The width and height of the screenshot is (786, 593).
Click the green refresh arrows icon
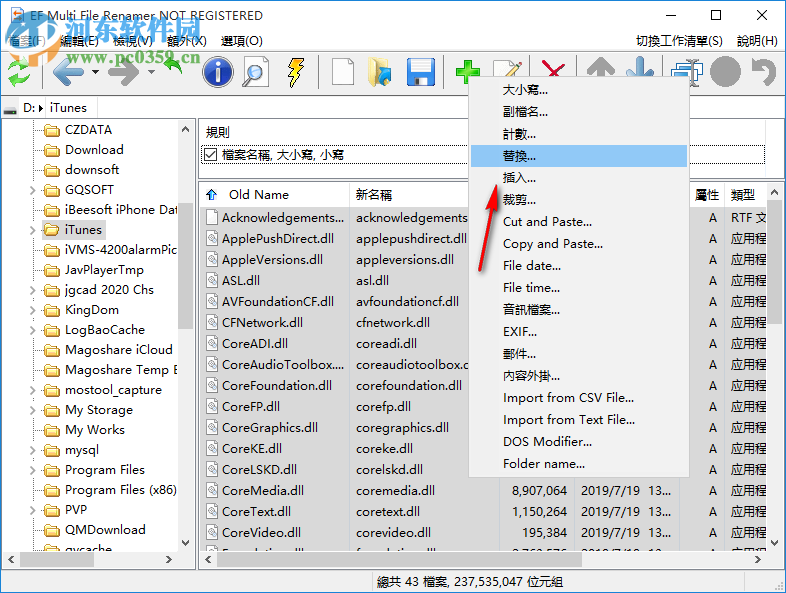tap(19, 72)
